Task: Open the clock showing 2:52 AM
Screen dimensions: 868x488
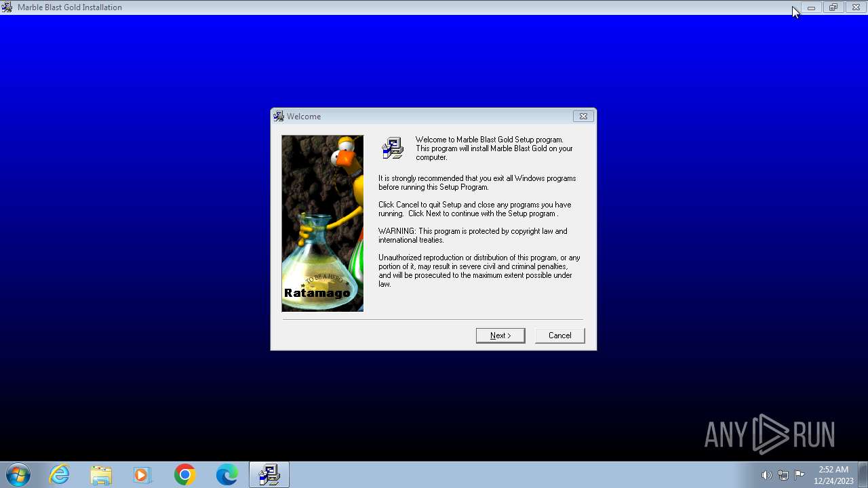Action: click(x=833, y=475)
